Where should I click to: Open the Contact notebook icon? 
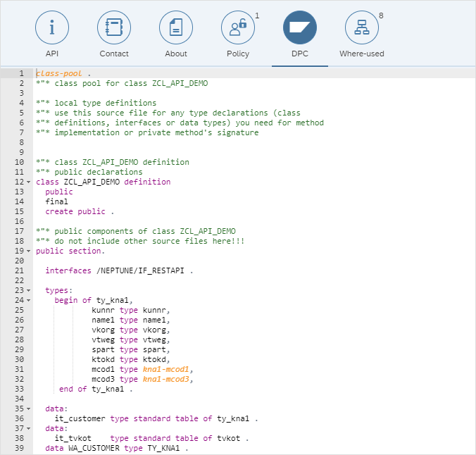click(114, 27)
